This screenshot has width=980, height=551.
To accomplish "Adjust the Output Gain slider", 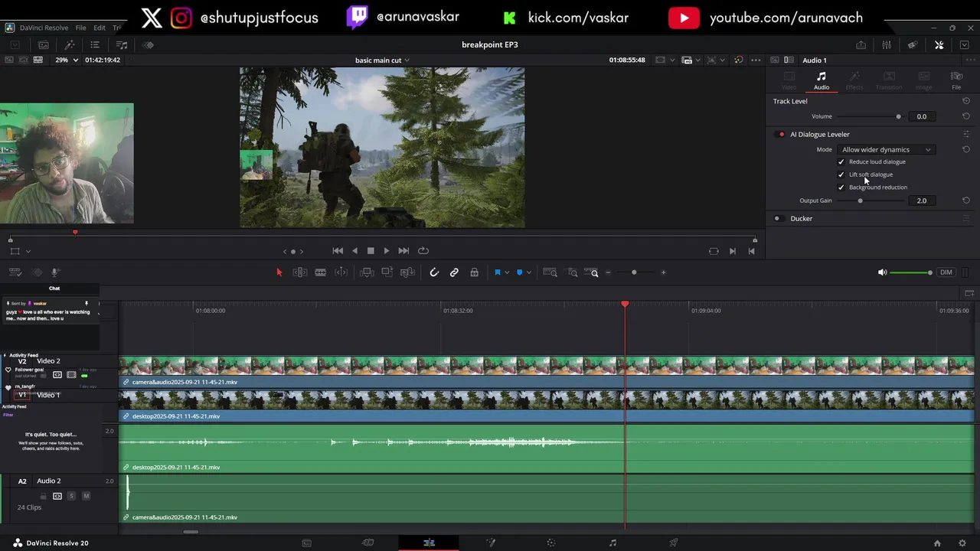I will click(860, 201).
